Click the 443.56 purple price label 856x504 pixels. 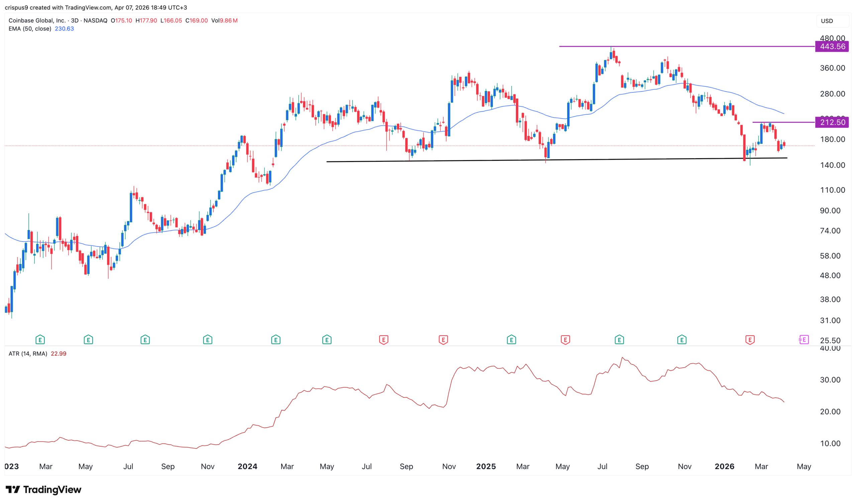[832, 46]
